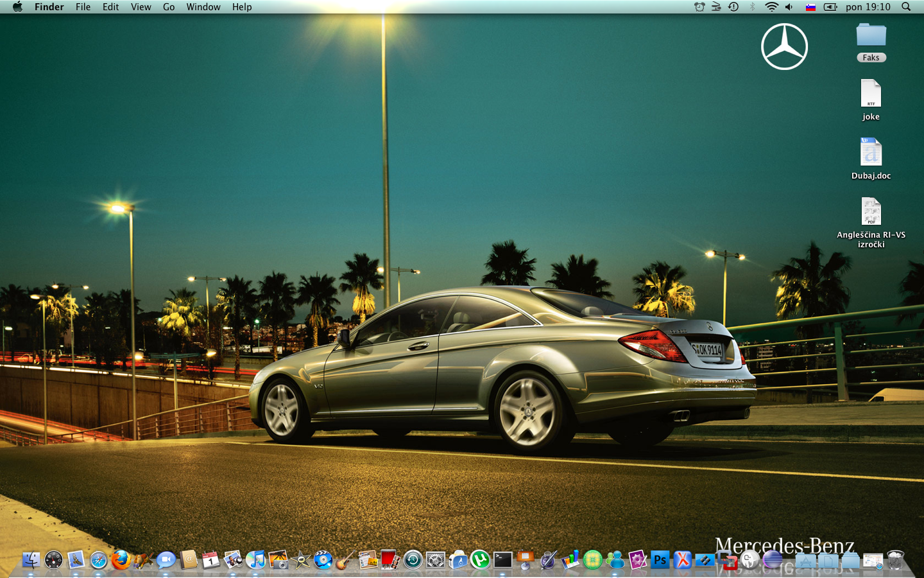Open the View menu
Image resolution: width=924 pixels, height=578 pixels.
[x=141, y=7]
